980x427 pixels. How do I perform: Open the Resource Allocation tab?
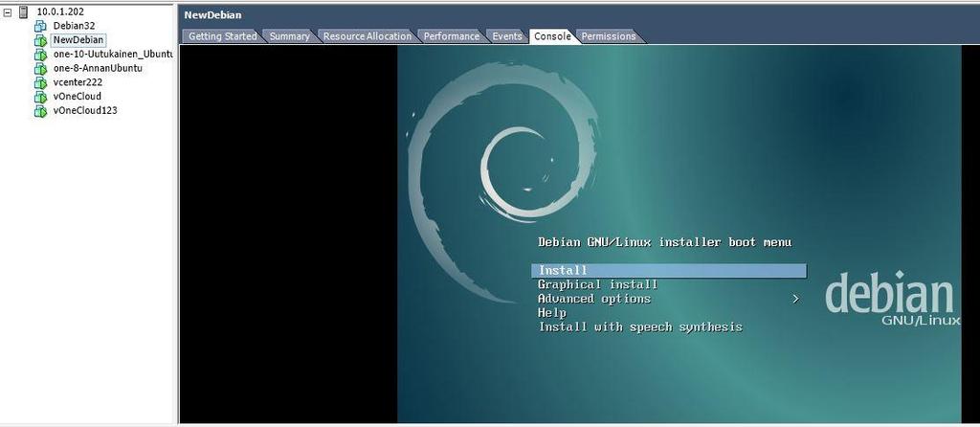[367, 36]
